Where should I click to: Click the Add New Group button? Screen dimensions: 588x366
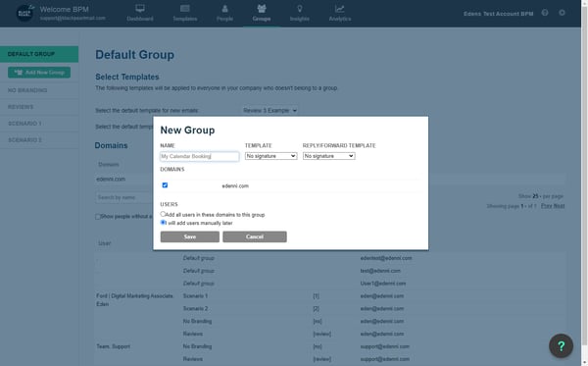[39, 73]
